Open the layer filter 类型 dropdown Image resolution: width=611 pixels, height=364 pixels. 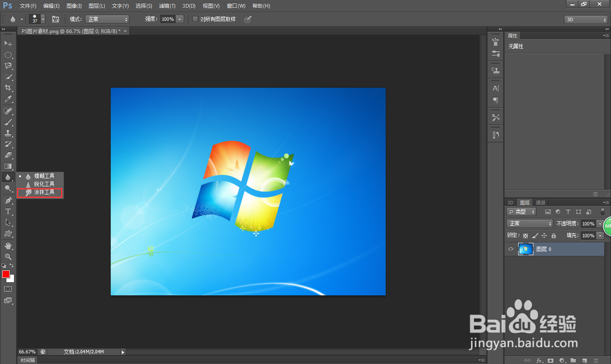(521, 211)
